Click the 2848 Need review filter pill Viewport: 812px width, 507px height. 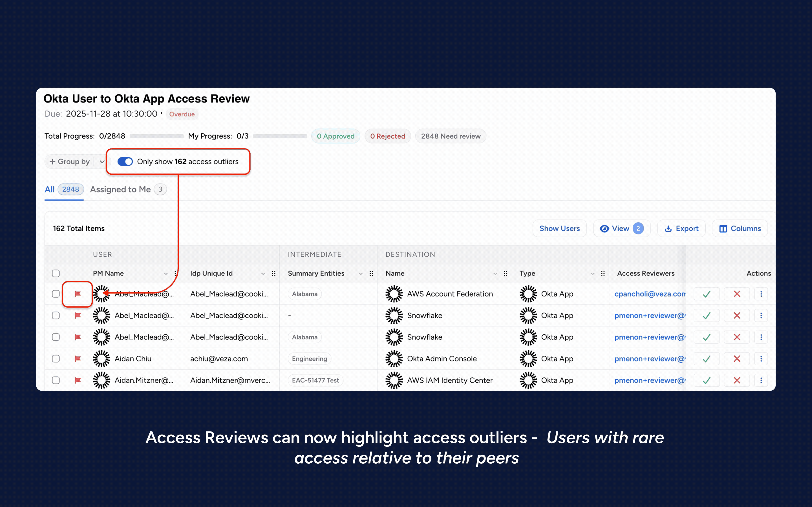pos(450,136)
